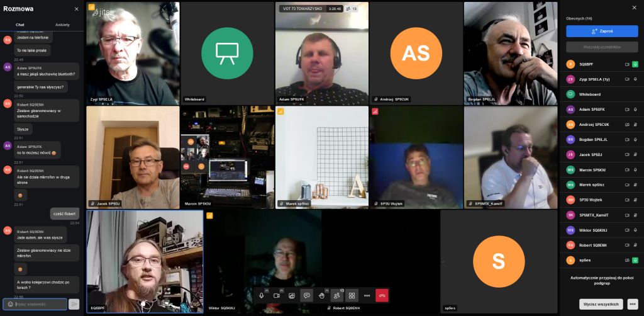This screenshot has width=644, height=316.
Task: Select the SP3U Wojtek video tile
Action: [x=416, y=157]
